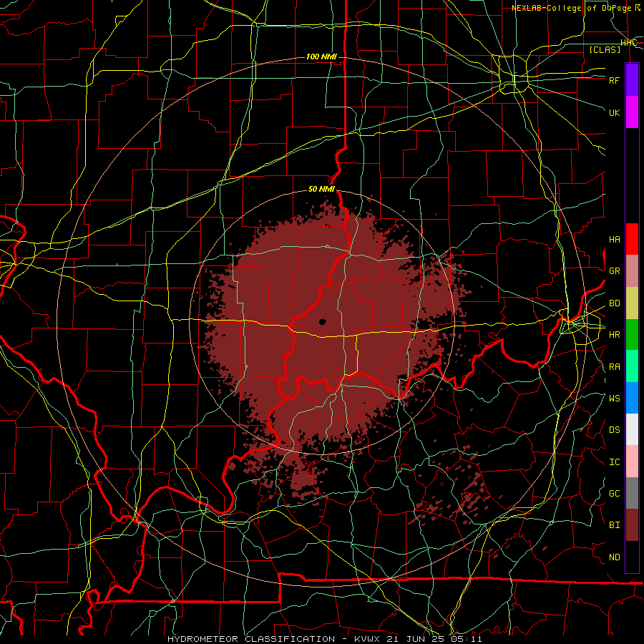Pick the mint green RA legend swatch
644x644 pixels.
coord(632,366)
